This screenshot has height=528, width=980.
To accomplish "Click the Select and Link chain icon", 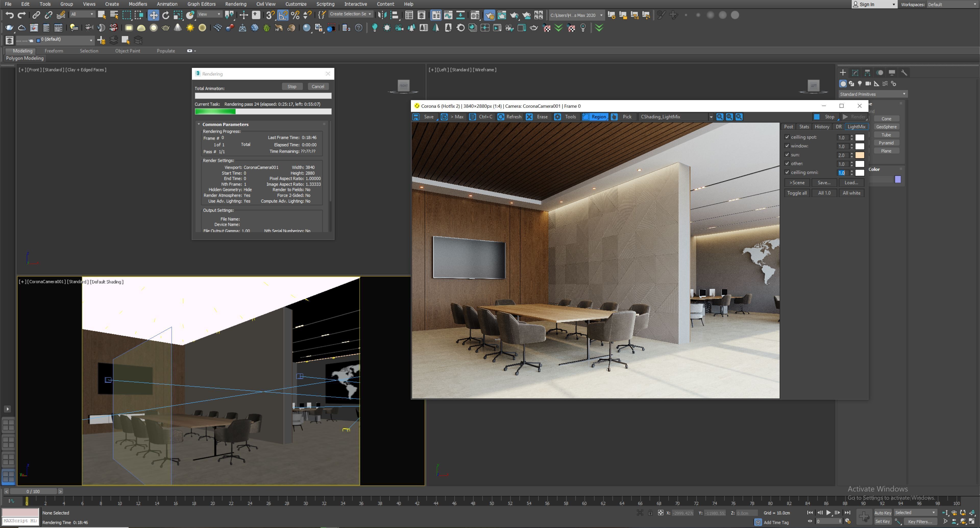I will tap(36, 15).
